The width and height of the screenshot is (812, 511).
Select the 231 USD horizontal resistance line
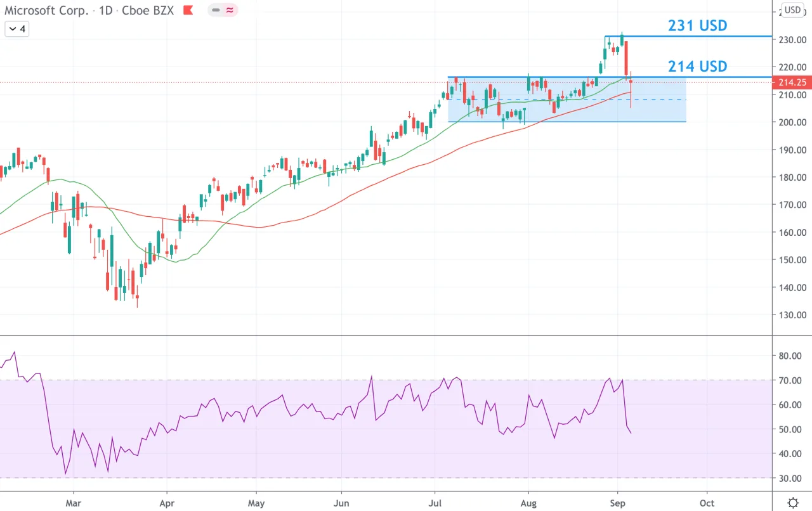pyautogui.click(x=688, y=36)
